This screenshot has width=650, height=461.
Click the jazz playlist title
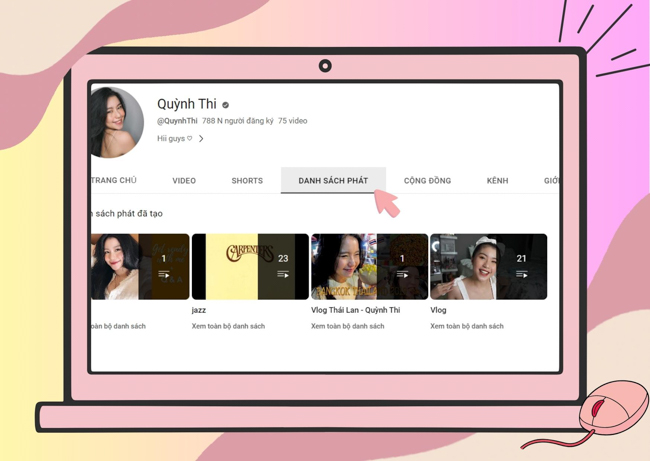click(x=199, y=310)
